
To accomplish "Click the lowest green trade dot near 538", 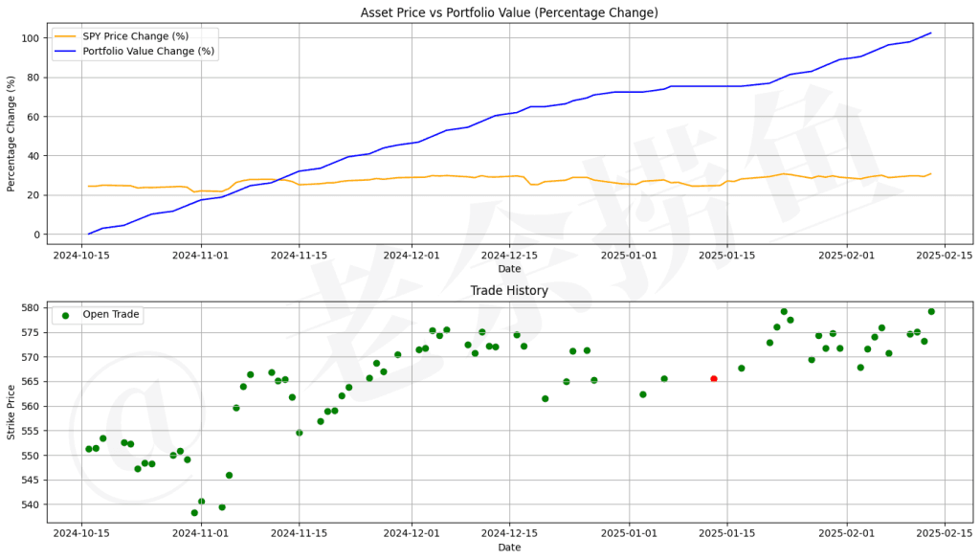I will (x=194, y=513).
